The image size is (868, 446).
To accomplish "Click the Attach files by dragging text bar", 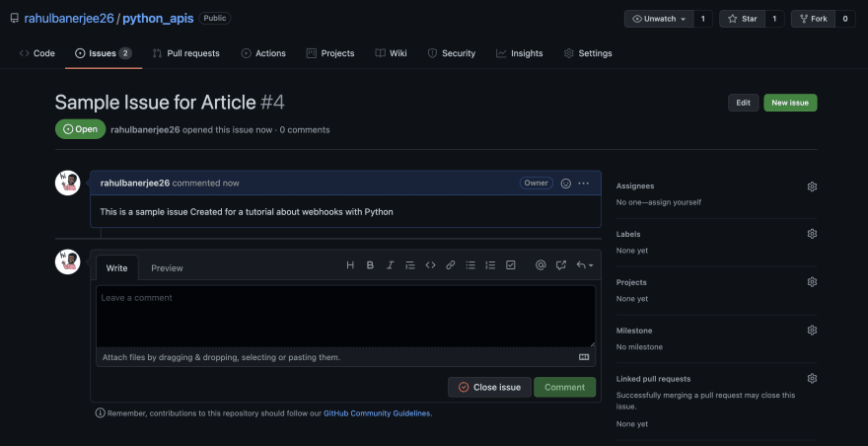I will [x=345, y=357].
